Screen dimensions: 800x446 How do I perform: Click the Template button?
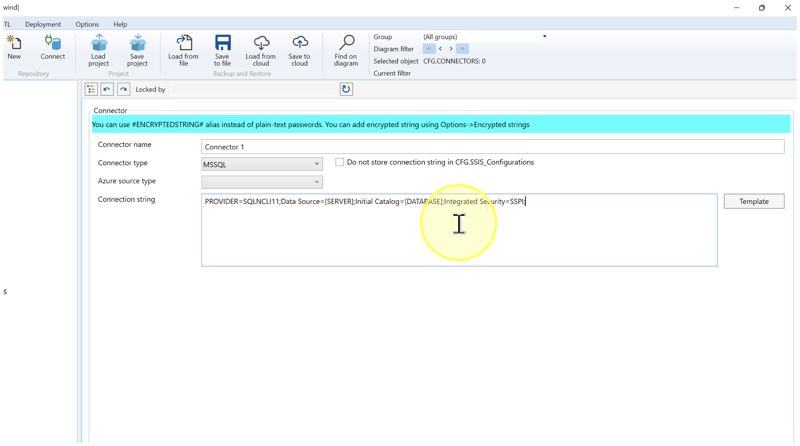754,202
